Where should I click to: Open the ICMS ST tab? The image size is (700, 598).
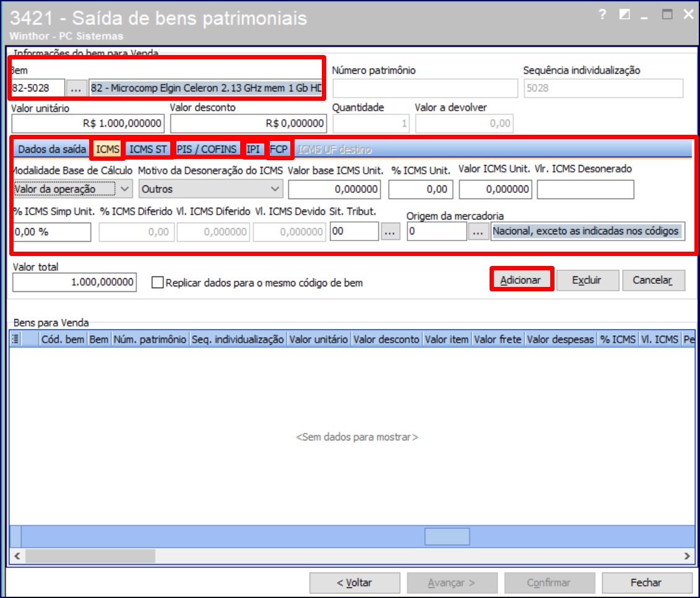pyautogui.click(x=148, y=150)
